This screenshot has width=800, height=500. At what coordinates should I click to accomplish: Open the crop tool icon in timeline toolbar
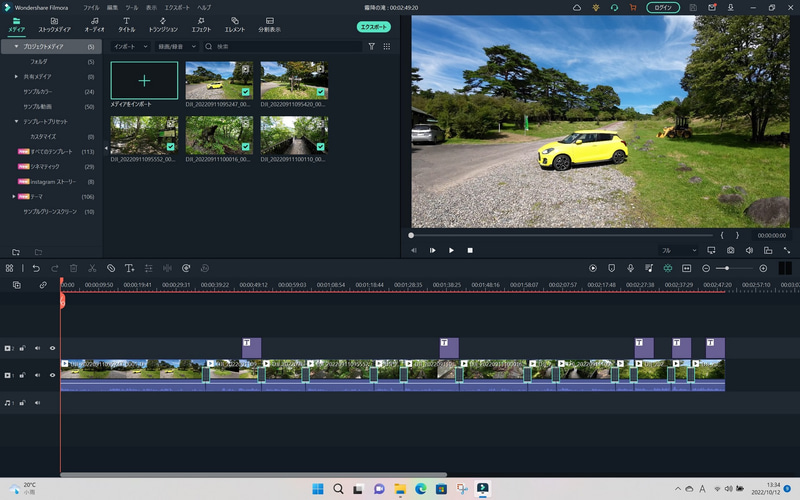click(111, 268)
